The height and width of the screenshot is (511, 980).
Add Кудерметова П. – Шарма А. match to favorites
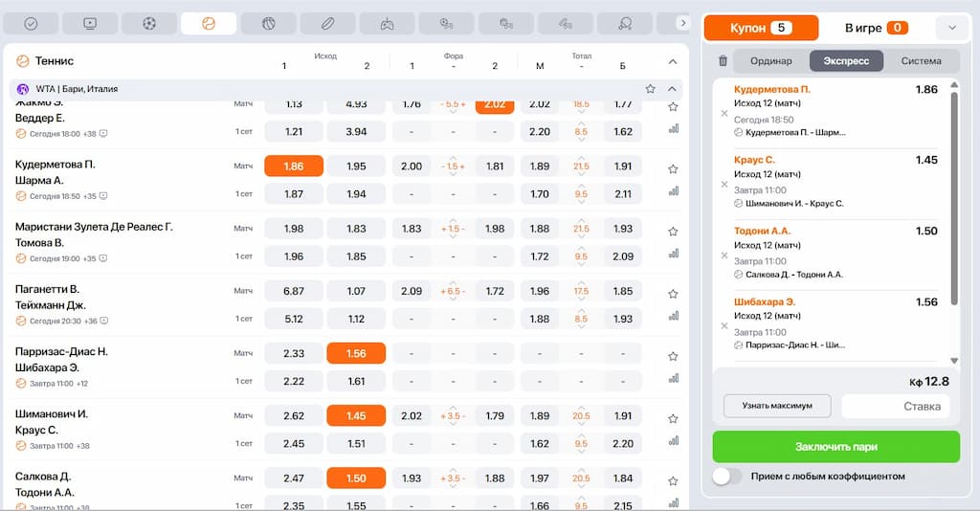point(673,168)
